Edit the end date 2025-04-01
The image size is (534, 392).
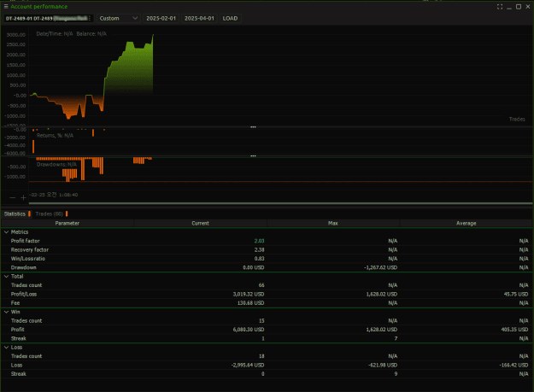199,19
